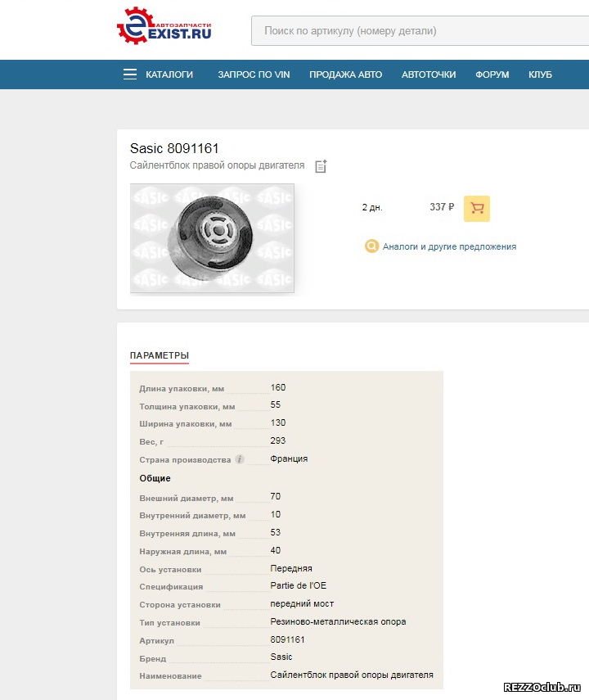Open the КЛУБ menu item
589x700 pixels.
[x=540, y=75]
